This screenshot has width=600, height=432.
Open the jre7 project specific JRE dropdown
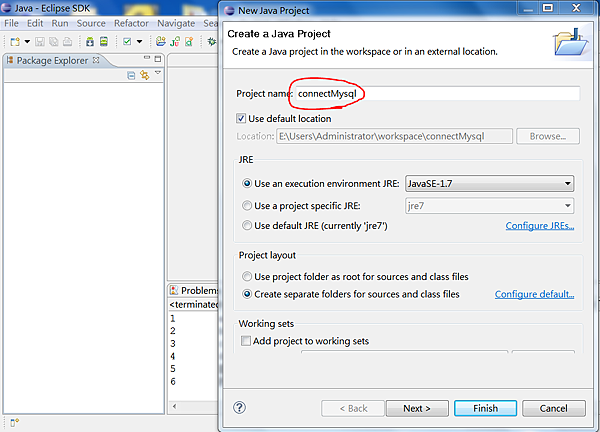489,206
